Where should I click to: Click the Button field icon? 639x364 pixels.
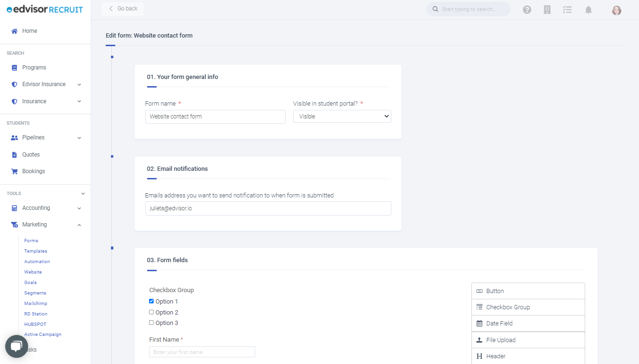pyautogui.click(x=479, y=291)
